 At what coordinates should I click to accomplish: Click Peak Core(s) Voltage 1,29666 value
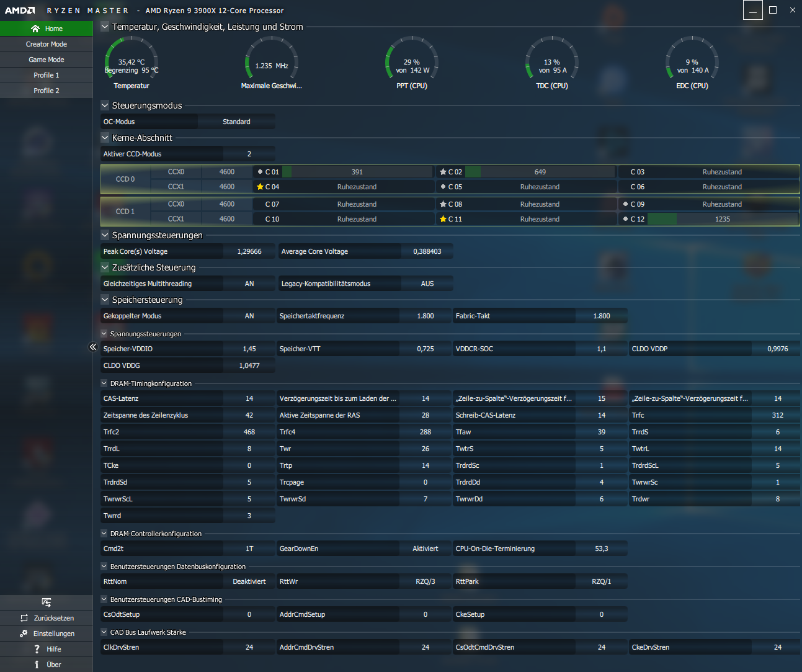[249, 251]
